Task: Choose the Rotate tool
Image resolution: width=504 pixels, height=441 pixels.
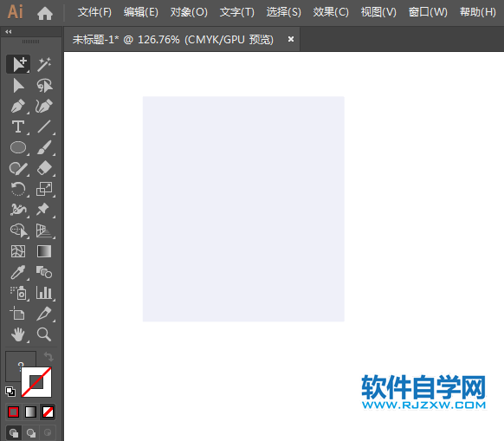Action: pyautogui.click(x=18, y=189)
